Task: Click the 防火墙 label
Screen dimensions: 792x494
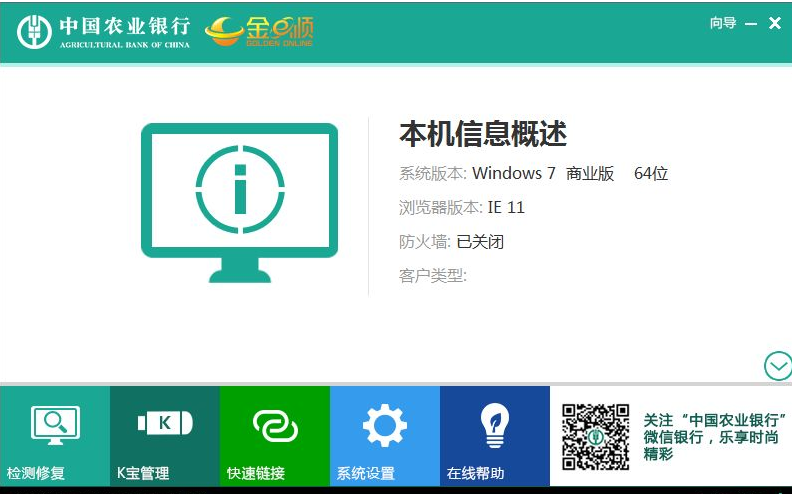Action: (425, 242)
